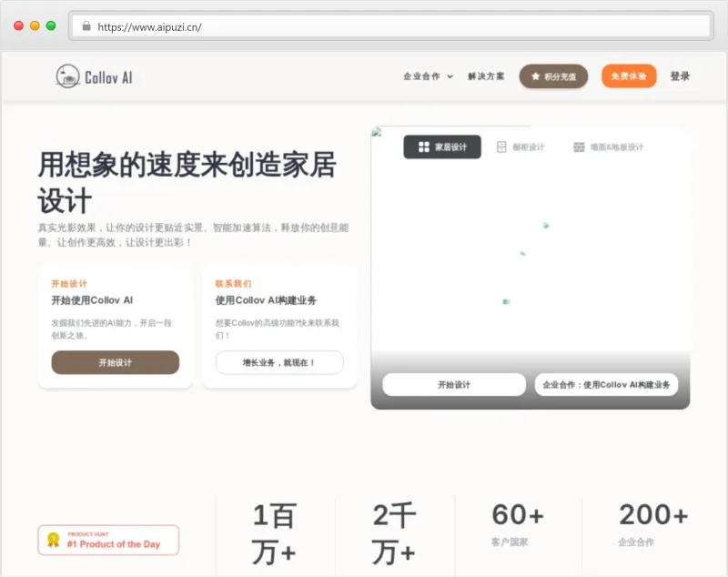Click the 使用Collov AI构建业务 heading
This screenshot has height=577, width=728.
(x=266, y=300)
